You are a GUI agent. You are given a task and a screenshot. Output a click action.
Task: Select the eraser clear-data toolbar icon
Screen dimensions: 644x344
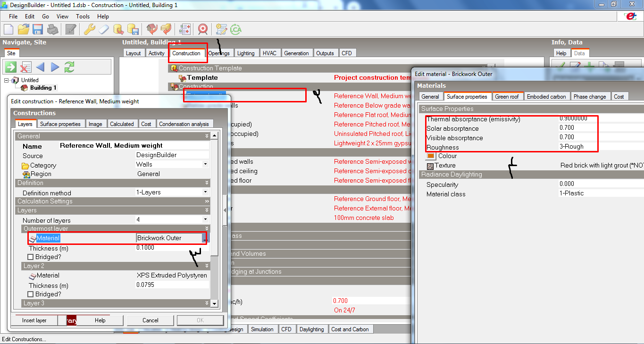(104, 29)
